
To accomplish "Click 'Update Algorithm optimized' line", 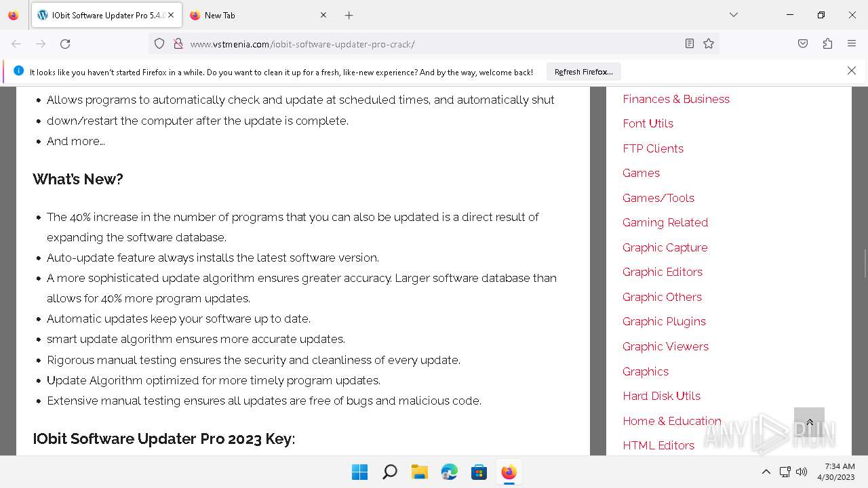I will (x=214, y=380).
